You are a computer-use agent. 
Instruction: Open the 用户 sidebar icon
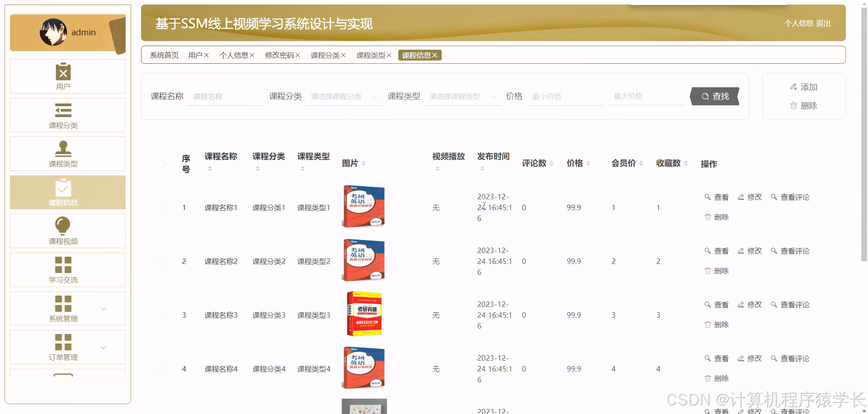(63, 71)
